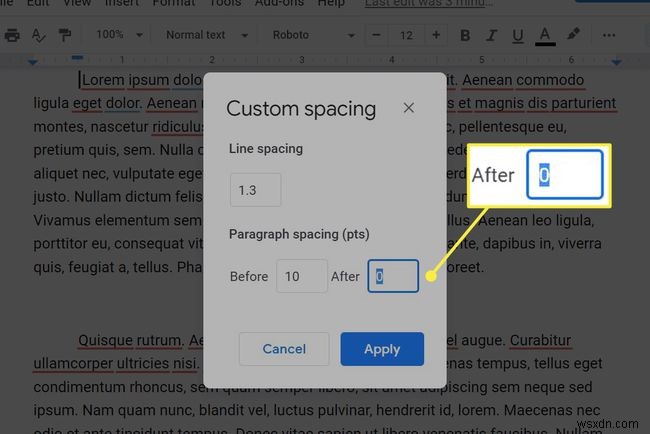The height and width of the screenshot is (434, 650).
Task: Click the first line indent marker on ruler
Action: point(77,58)
